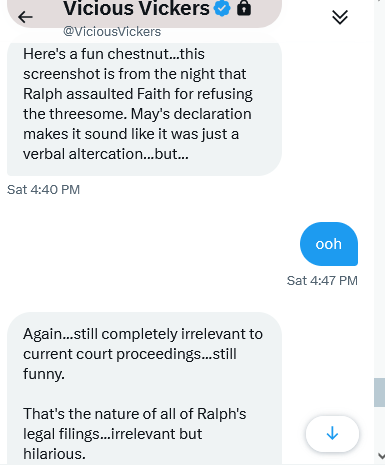Click the Sat 4:40 PM timestamp
The image size is (385, 468).
[x=43, y=190]
